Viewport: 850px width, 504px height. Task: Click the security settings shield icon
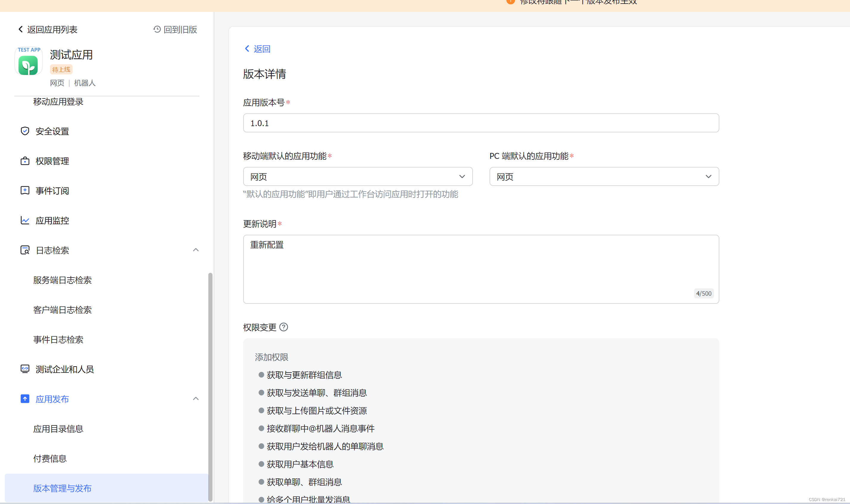coord(25,131)
